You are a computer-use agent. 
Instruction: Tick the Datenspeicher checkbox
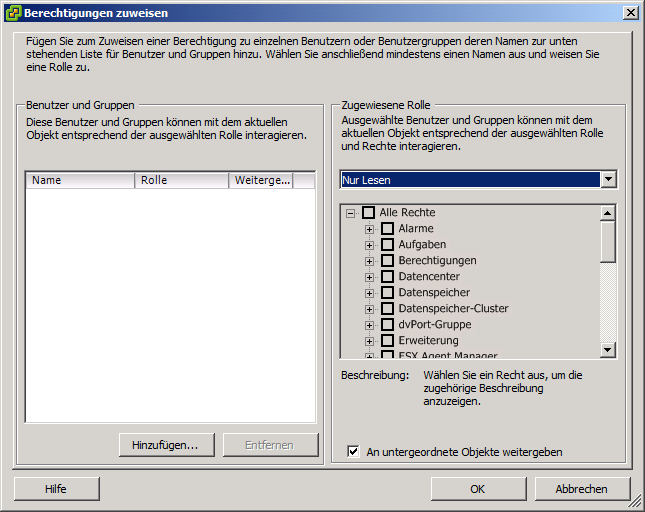click(x=387, y=292)
